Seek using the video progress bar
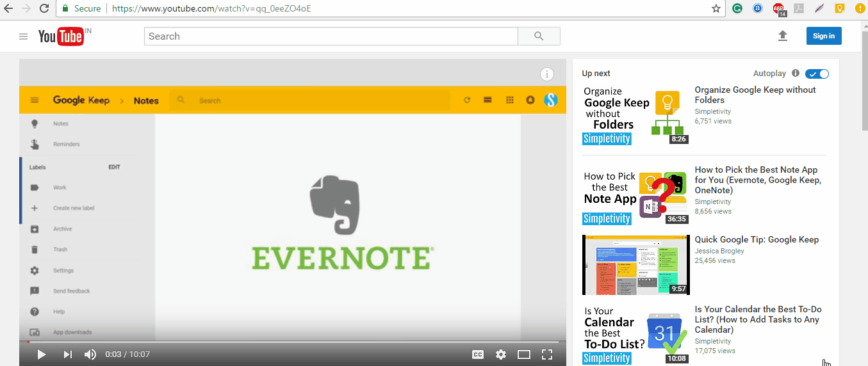Image resolution: width=868 pixels, height=366 pixels. [x=293, y=342]
